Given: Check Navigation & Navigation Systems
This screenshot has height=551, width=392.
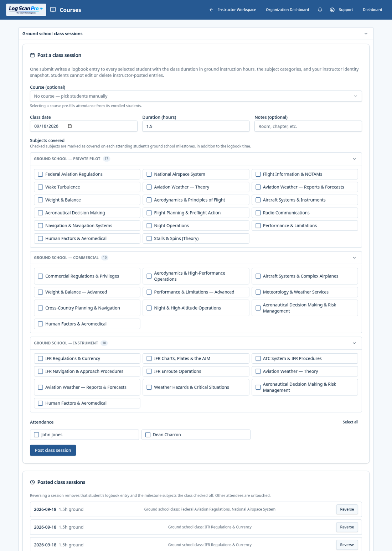Looking at the screenshot, I should coord(40,225).
